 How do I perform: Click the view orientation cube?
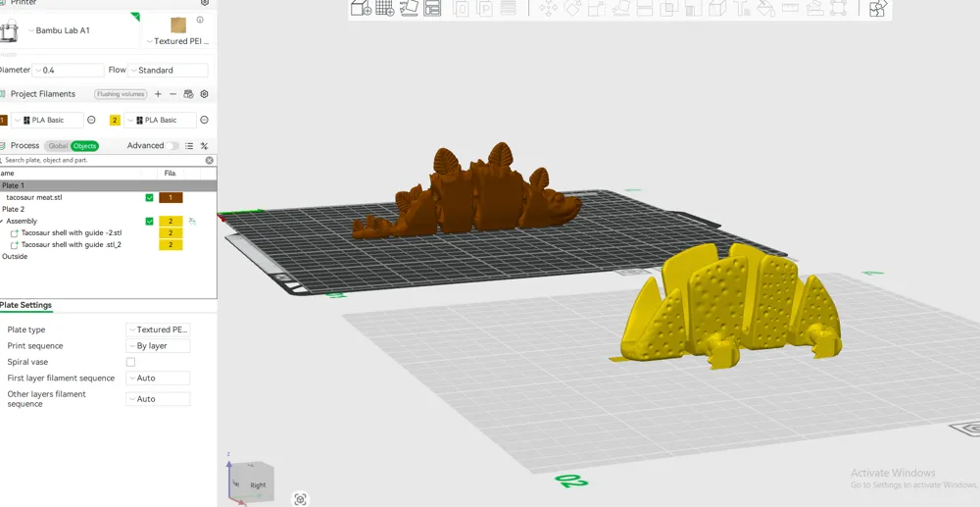[x=253, y=481]
